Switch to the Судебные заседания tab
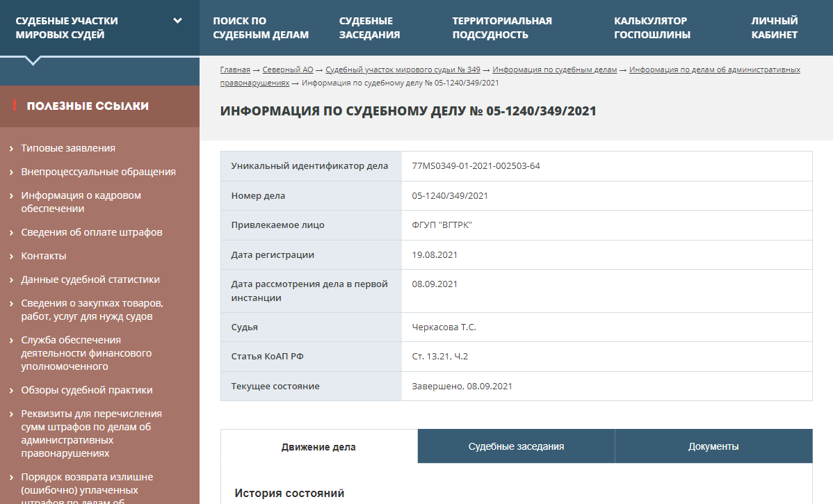This screenshot has height=504, width=833. [x=516, y=446]
